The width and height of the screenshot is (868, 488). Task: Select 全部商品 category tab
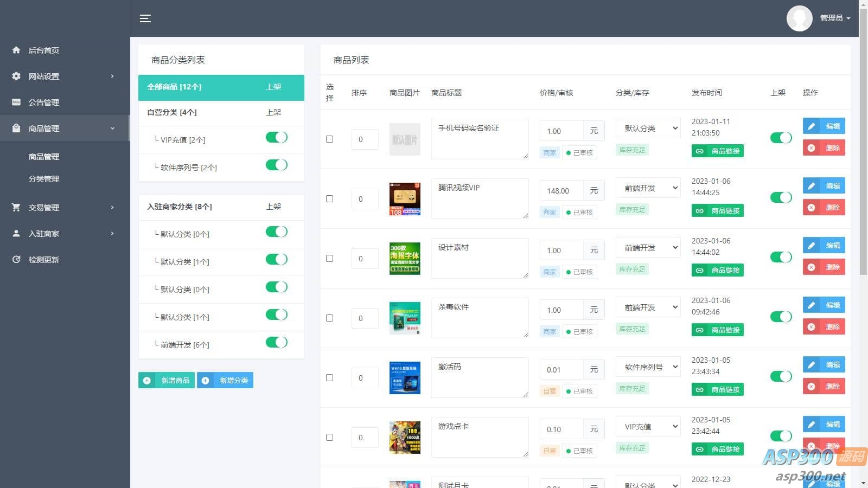pos(221,87)
